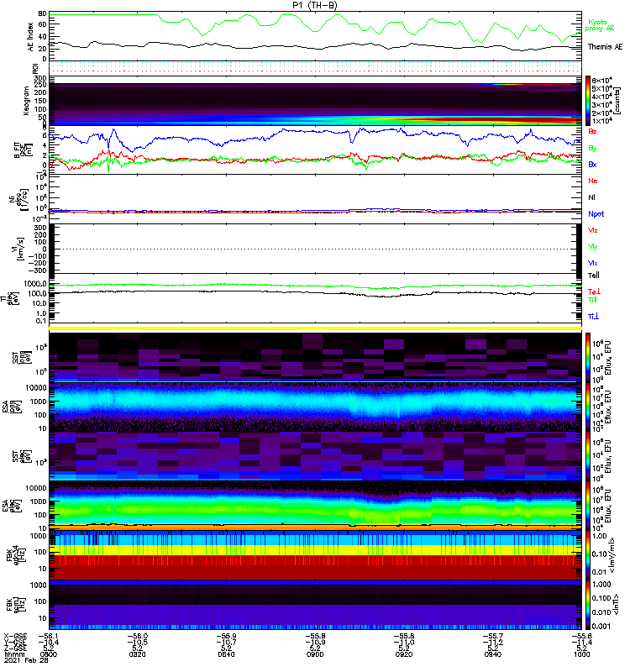630x672 pixels.
Task: Click the 0900 time axis tick label
Action: 315,654
